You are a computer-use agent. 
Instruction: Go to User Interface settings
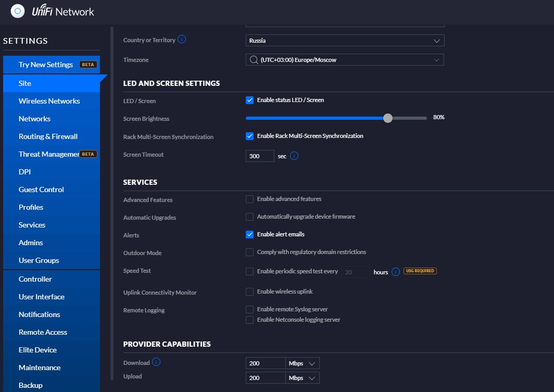click(52, 297)
